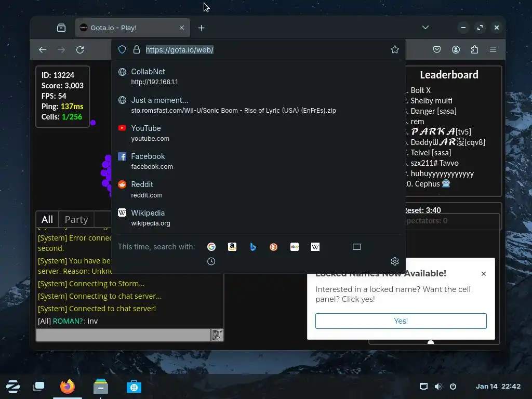
Task: Search this time with eBay
Action: point(295,247)
